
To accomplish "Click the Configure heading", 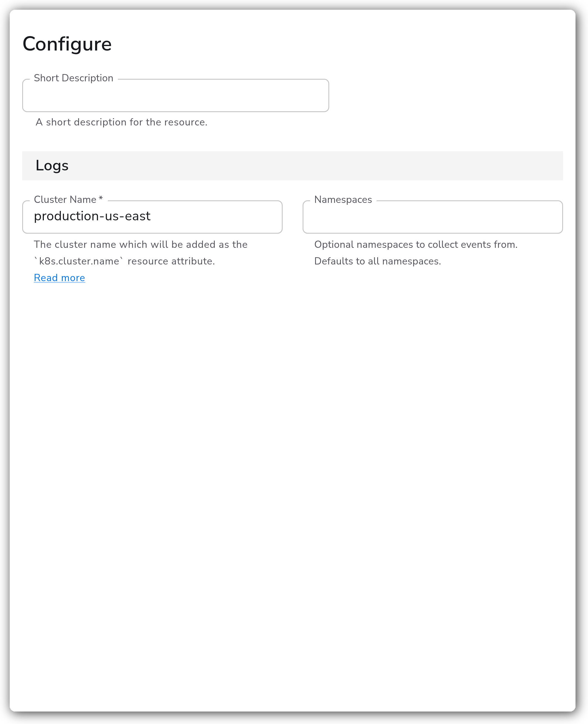I will tap(67, 44).
